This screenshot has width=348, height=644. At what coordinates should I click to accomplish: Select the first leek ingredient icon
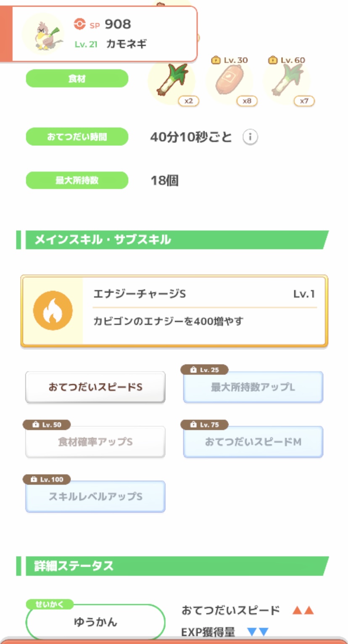(171, 80)
